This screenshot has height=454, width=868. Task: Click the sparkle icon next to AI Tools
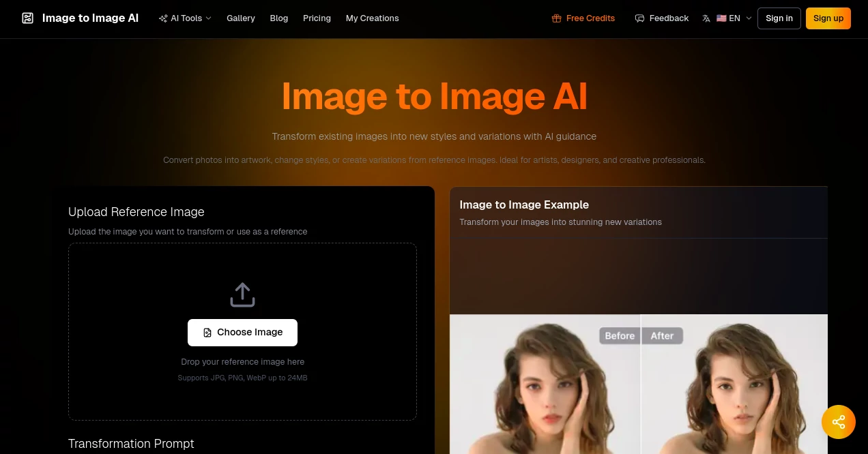coord(163,18)
